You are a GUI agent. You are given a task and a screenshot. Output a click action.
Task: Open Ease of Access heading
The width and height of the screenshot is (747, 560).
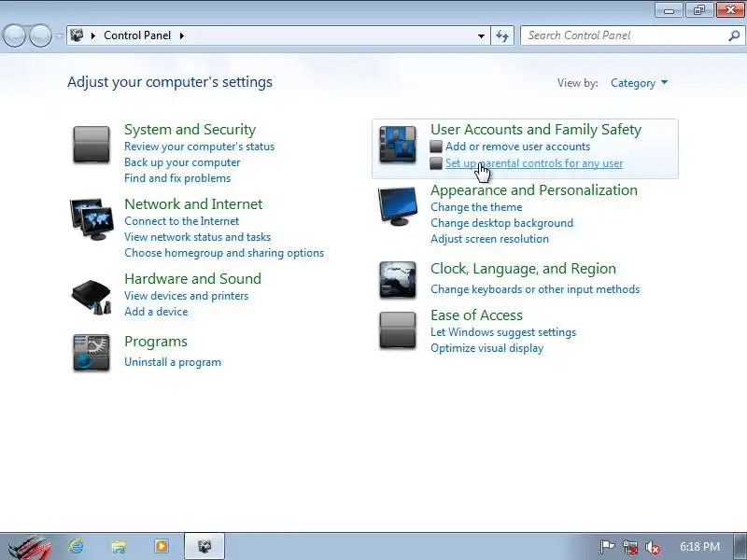(477, 315)
